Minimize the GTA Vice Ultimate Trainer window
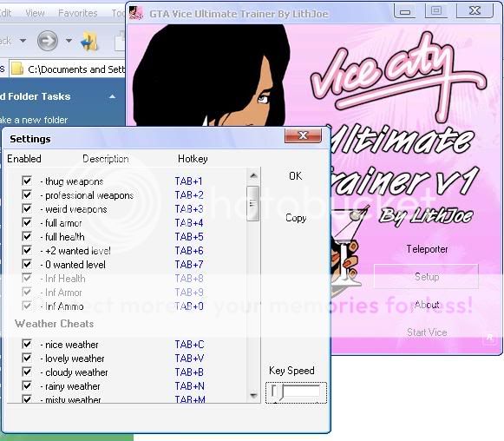Screen dimensions: 504x441 (405, 11)
